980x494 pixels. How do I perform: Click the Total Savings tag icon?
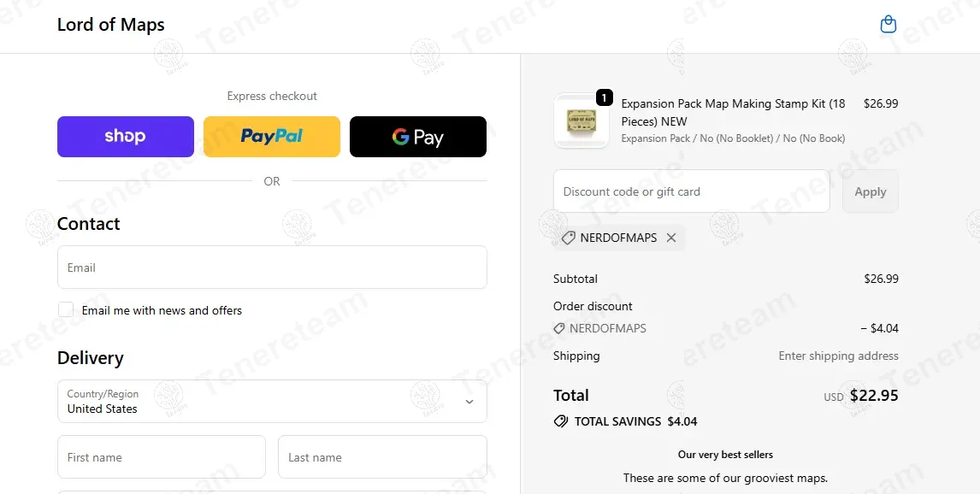(561, 421)
